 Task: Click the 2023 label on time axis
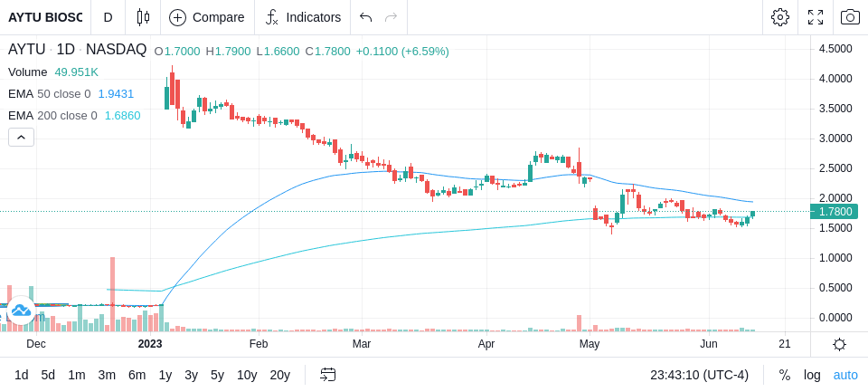pos(149,344)
